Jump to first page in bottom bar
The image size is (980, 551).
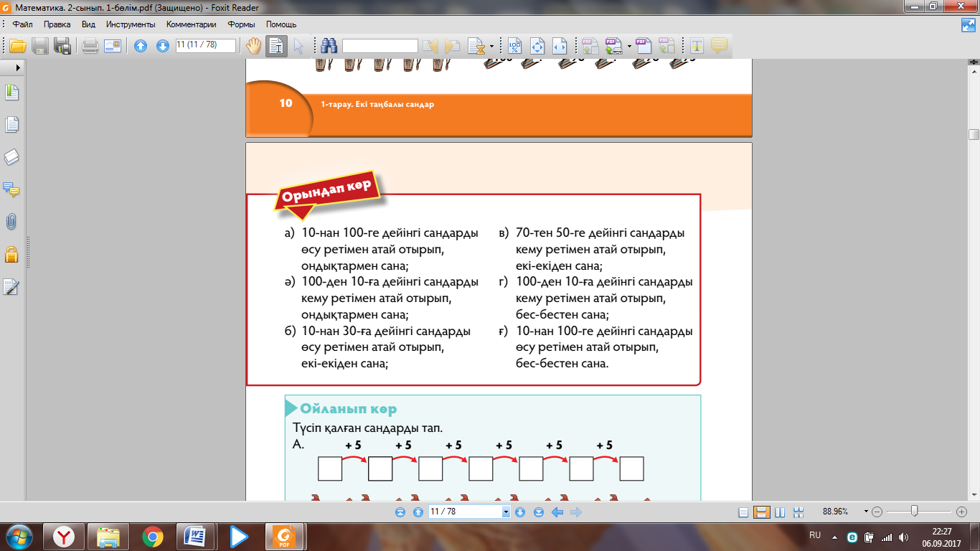tap(400, 512)
